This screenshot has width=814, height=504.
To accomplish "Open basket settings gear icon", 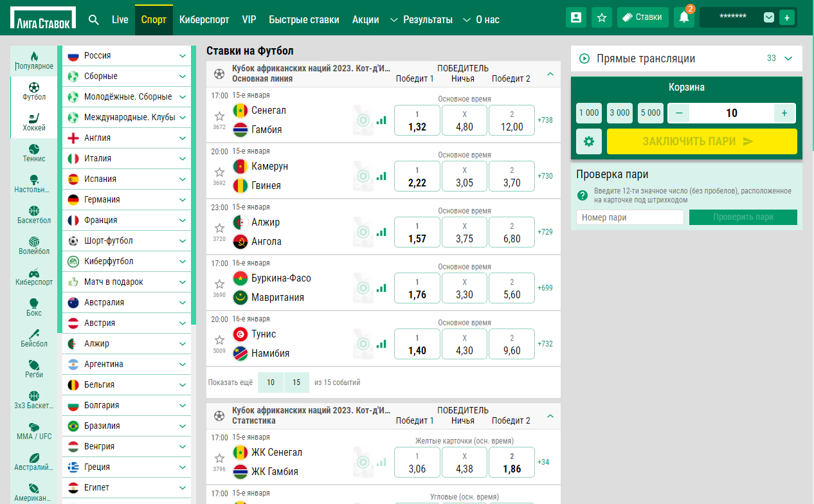I will pyautogui.click(x=589, y=141).
